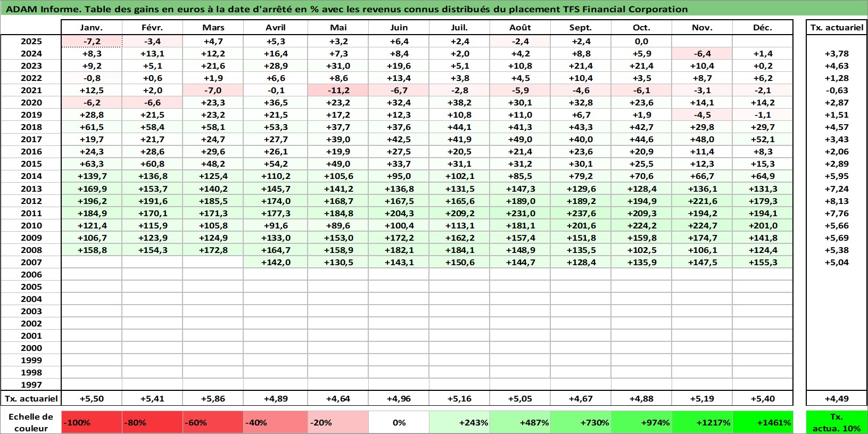Select the +61,5 cell in Janv. 2018
Screen dimensions: 868x434
coord(92,127)
